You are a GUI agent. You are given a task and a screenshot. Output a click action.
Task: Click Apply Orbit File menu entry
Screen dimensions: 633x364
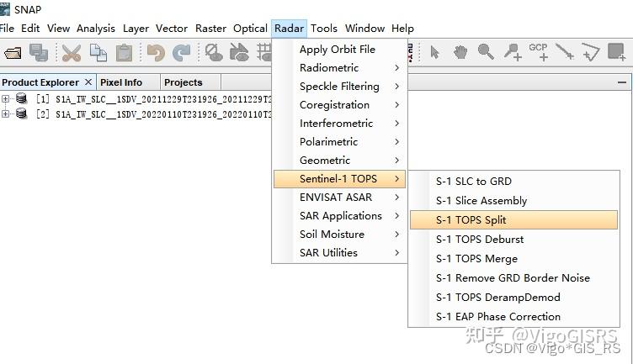(338, 50)
